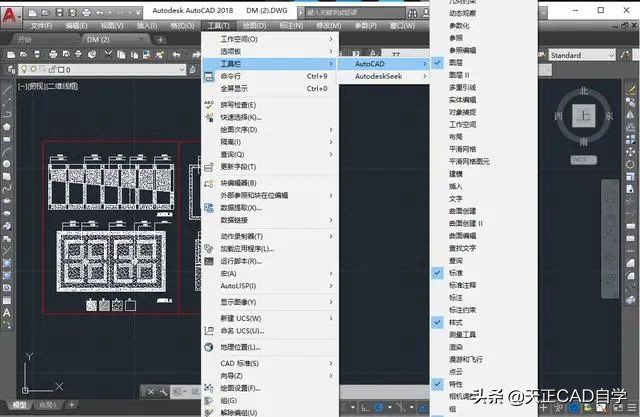640x417 pixels.
Task: Select the Polygon tool in Draw toolbar
Action: pos(7,127)
